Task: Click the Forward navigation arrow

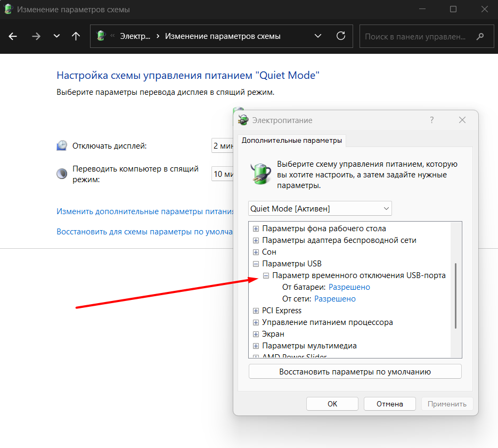Action: click(36, 36)
